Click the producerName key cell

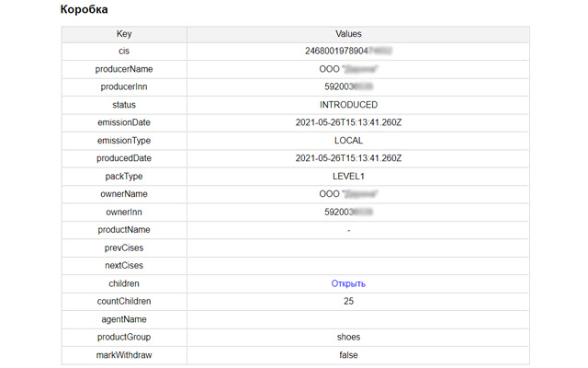(124, 69)
